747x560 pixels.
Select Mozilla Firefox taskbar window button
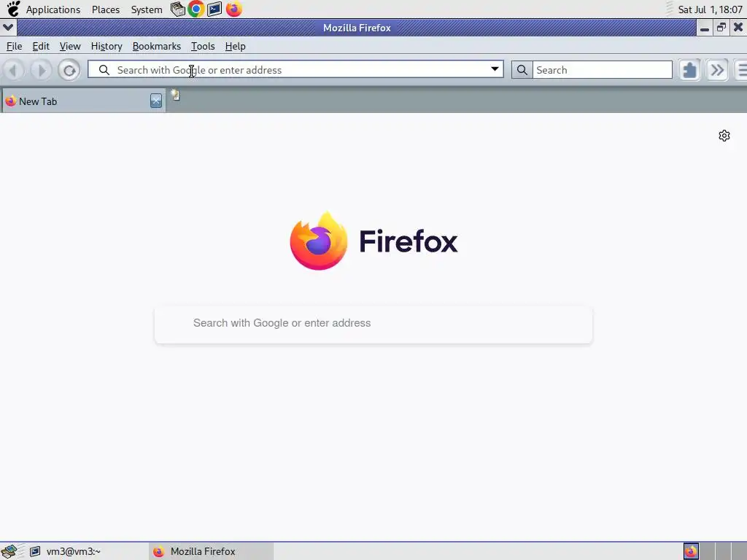(212, 551)
